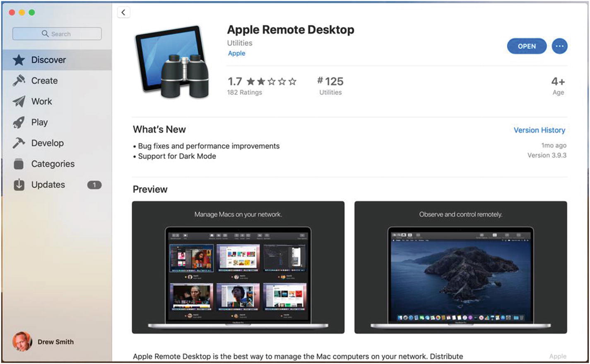Select Develop in the sidebar
590x364 pixels.
[57, 143]
